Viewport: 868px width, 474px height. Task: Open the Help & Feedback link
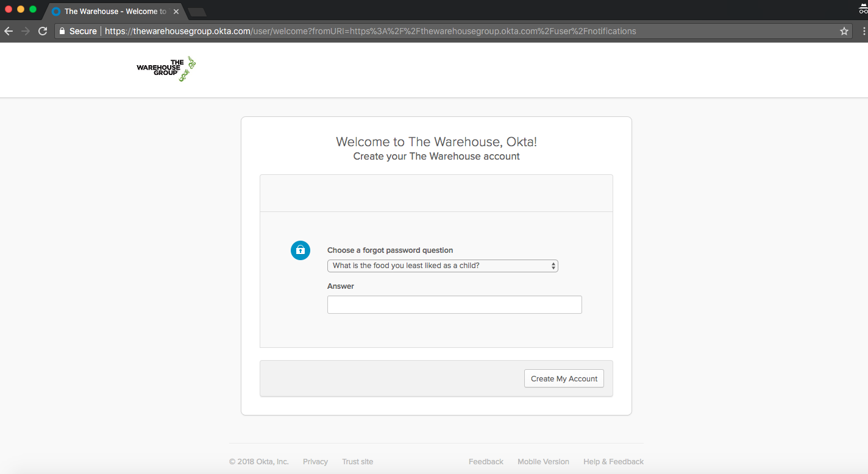(613, 462)
